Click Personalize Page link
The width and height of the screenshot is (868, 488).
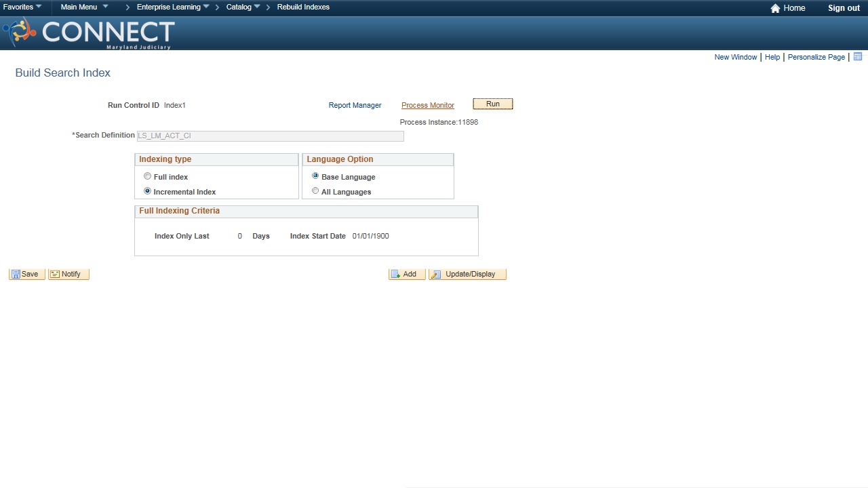[x=816, y=57]
